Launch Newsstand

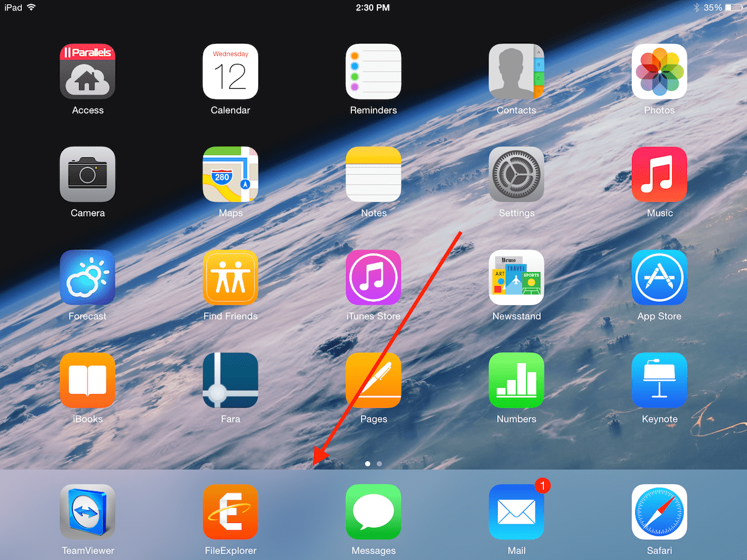[516, 278]
